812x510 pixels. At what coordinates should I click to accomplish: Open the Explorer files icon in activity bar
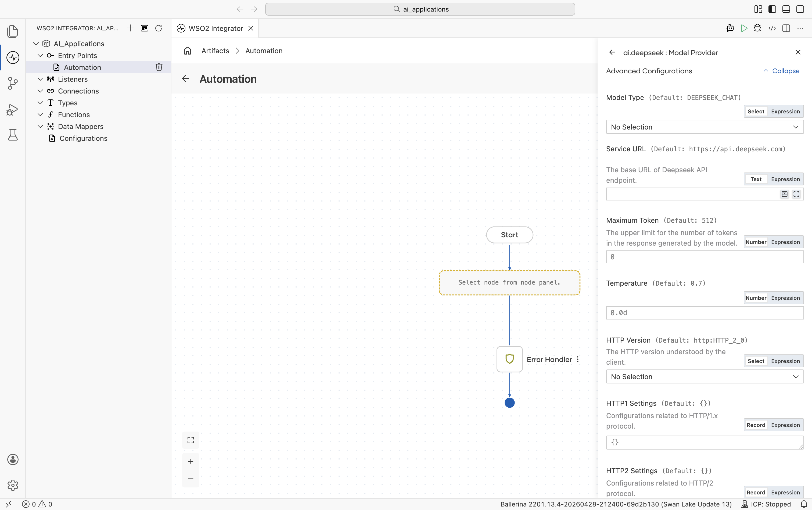(x=12, y=31)
